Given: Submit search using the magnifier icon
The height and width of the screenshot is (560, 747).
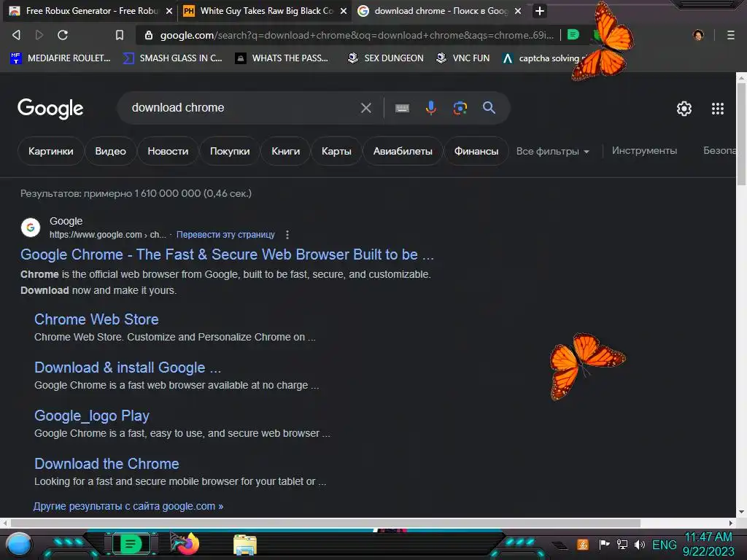Looking at the screenshot, I should 489,108.
